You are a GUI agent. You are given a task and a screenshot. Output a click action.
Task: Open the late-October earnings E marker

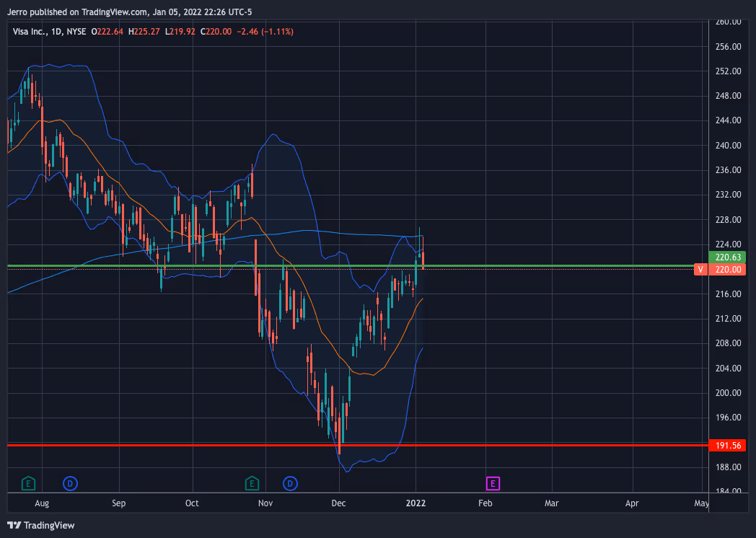point(252,482)
